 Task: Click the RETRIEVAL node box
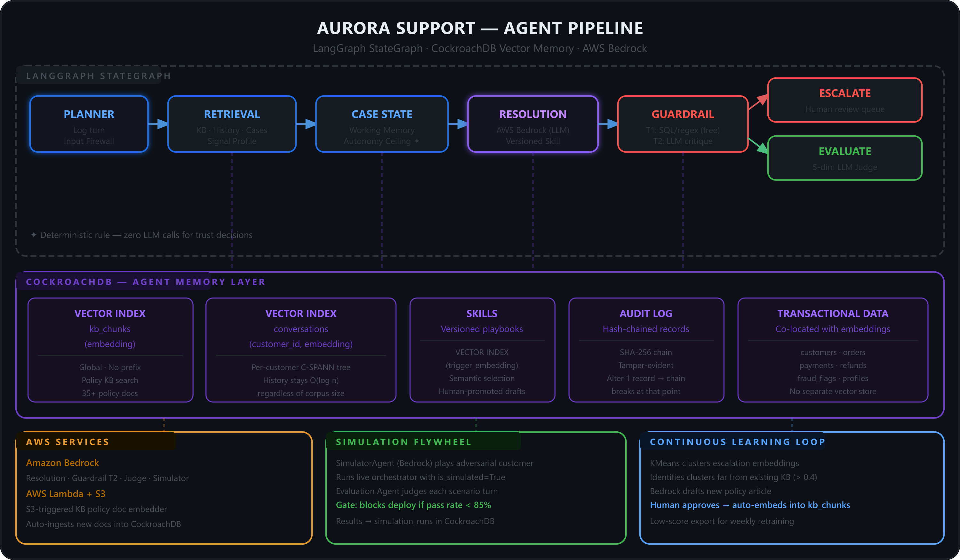232,124
